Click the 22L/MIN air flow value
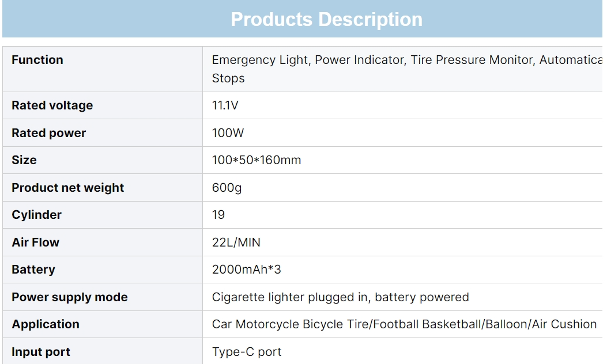Viewport: 607px width, 364px height. (236, 242)
